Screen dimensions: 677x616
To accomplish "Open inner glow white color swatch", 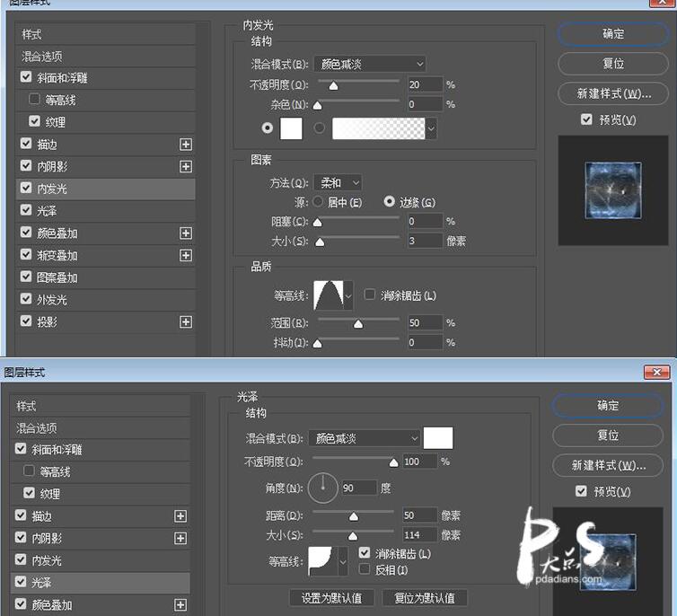I will tap(291, 128).
